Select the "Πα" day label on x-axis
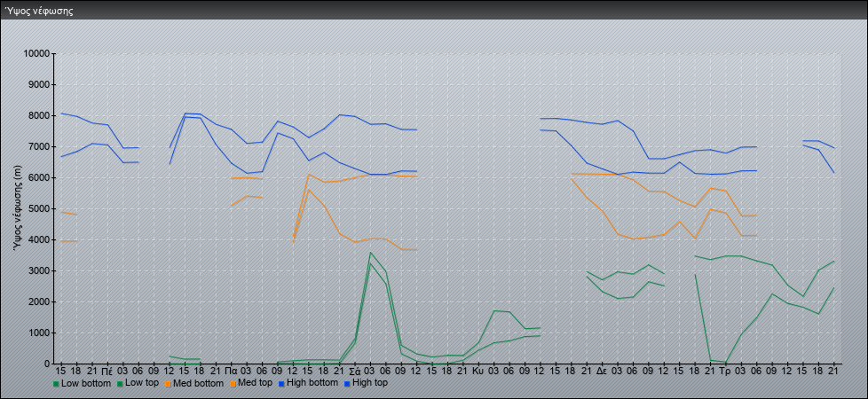Viewport: 868px width, 399px height. (x=232, y=371)
